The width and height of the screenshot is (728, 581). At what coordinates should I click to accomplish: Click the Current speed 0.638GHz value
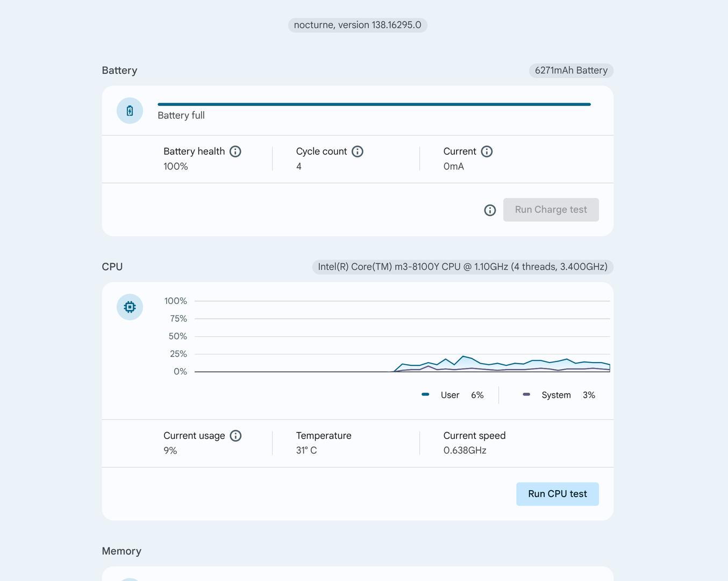(465, 450)
